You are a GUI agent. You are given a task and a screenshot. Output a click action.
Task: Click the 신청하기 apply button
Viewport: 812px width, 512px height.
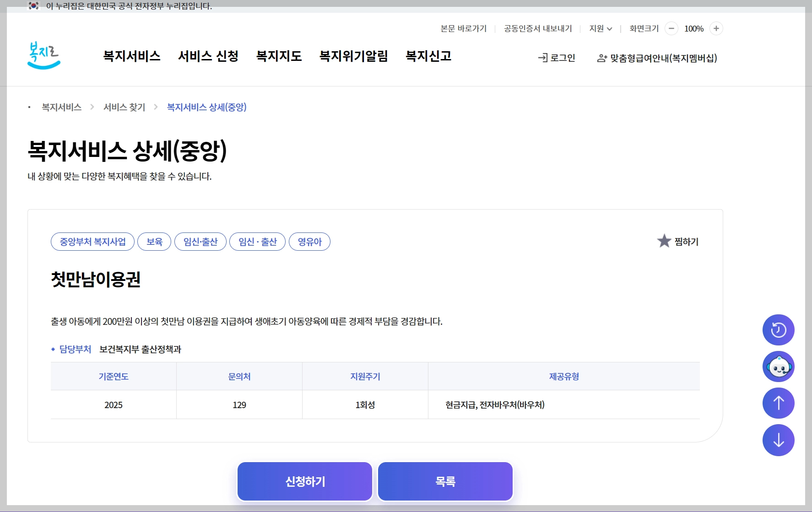click(304, 481)
